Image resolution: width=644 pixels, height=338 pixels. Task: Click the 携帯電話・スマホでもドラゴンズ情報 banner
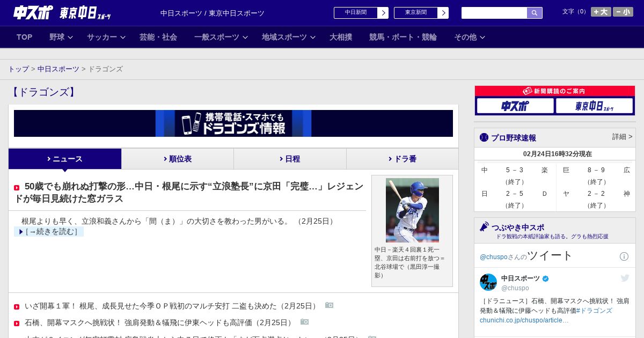[233, 123]
